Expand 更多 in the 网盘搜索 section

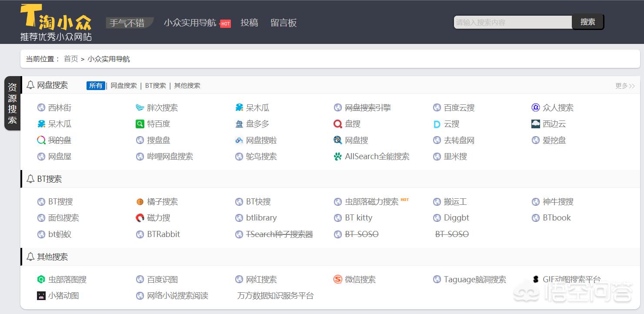tap(625, 86)
